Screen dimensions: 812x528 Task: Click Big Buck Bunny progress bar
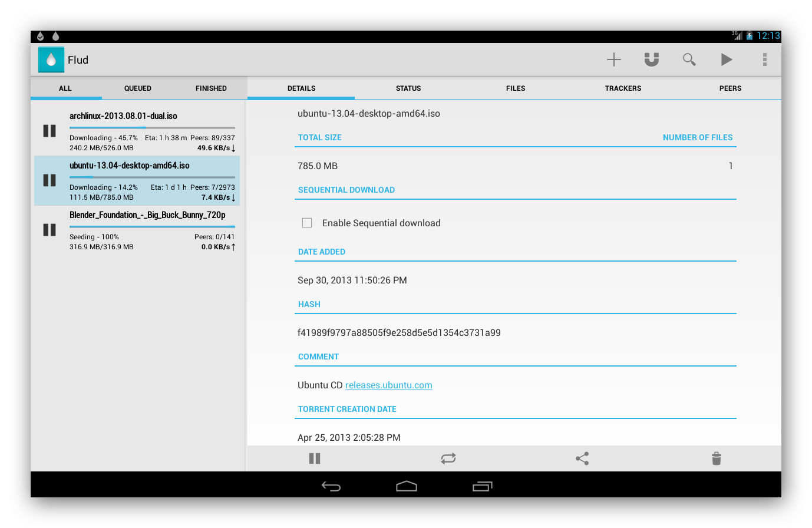click(152, 226)
